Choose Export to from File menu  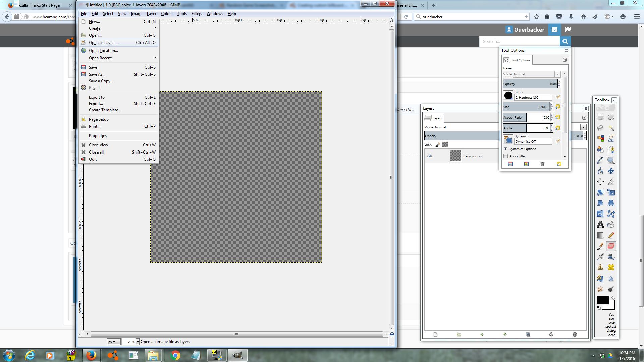tap(119, 97)
